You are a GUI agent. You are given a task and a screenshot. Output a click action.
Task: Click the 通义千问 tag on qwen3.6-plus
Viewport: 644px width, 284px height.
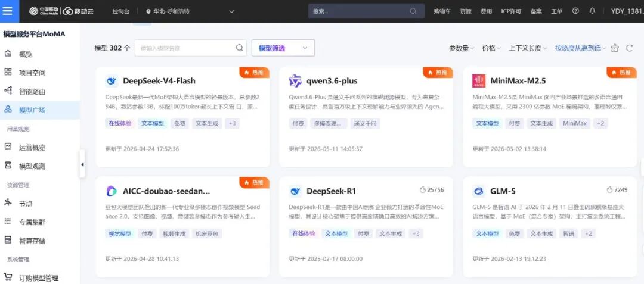click(365, 123)
